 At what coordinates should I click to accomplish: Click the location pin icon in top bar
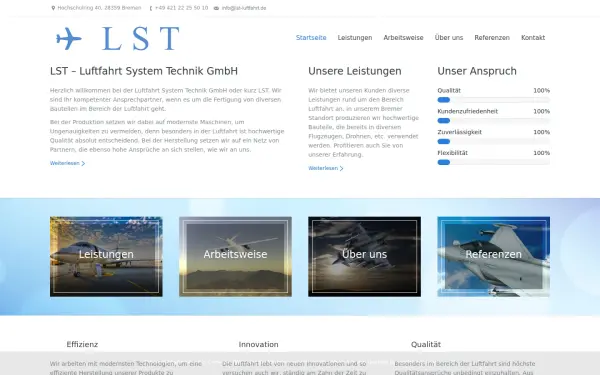[x=53, y=8]
